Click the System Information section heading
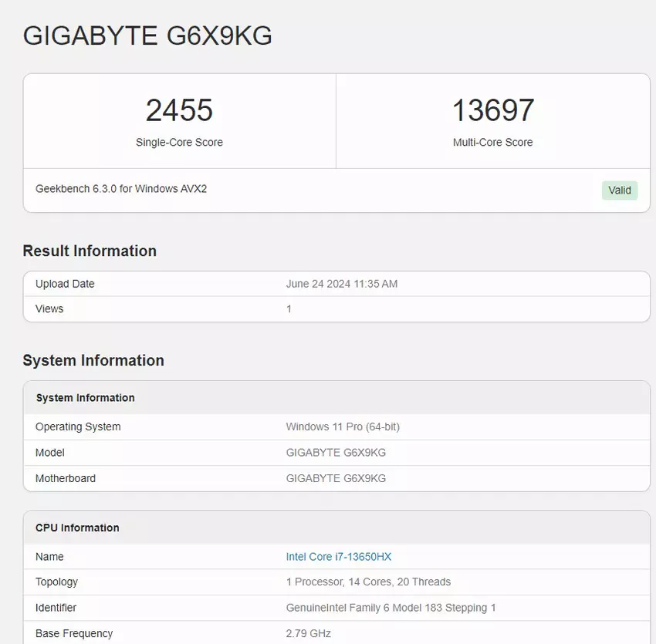Viewport: 656px width, 644px height. pyautogui.click(x=93, y=360)
